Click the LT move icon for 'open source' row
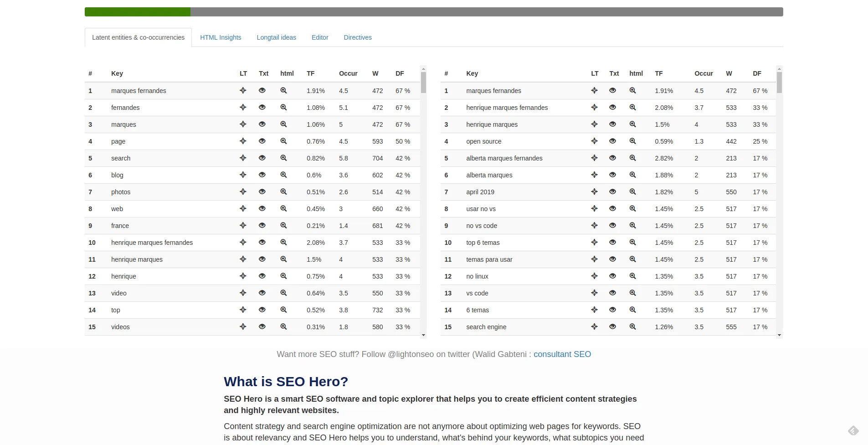868x445 pixels. coord(594,141)
